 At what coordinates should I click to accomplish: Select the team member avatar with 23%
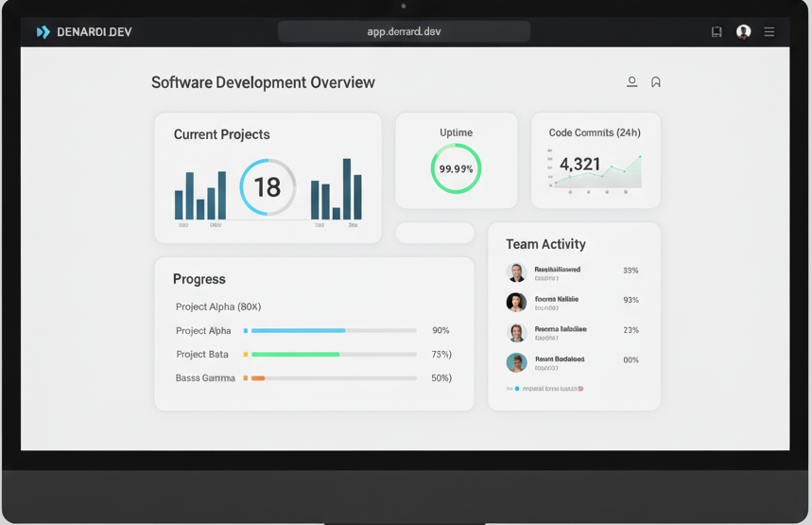tap(516, 333)
